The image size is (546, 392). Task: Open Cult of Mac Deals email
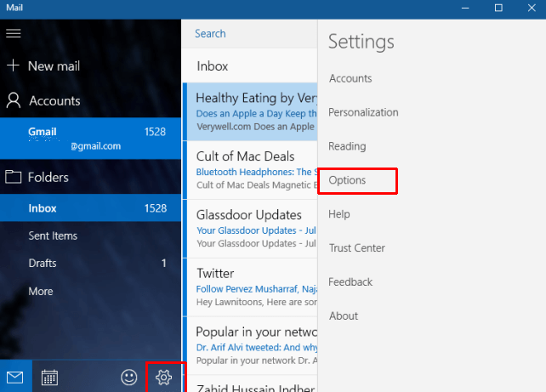[x=250, y=170]
